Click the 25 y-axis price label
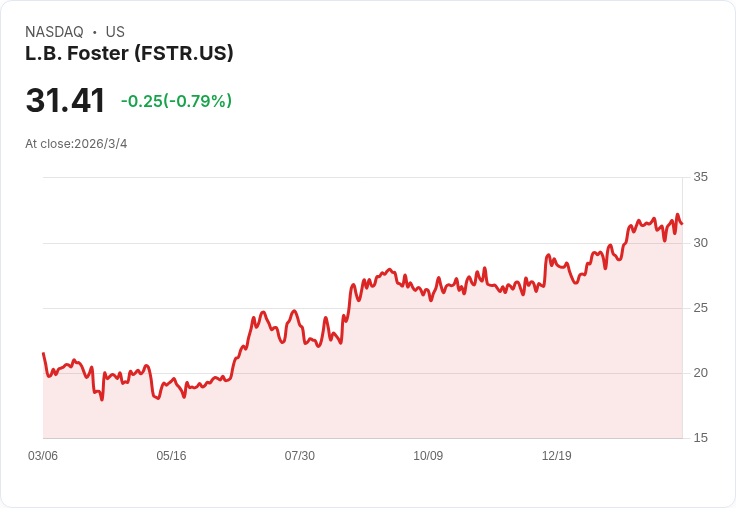736x508 pixels. (700, 308)
